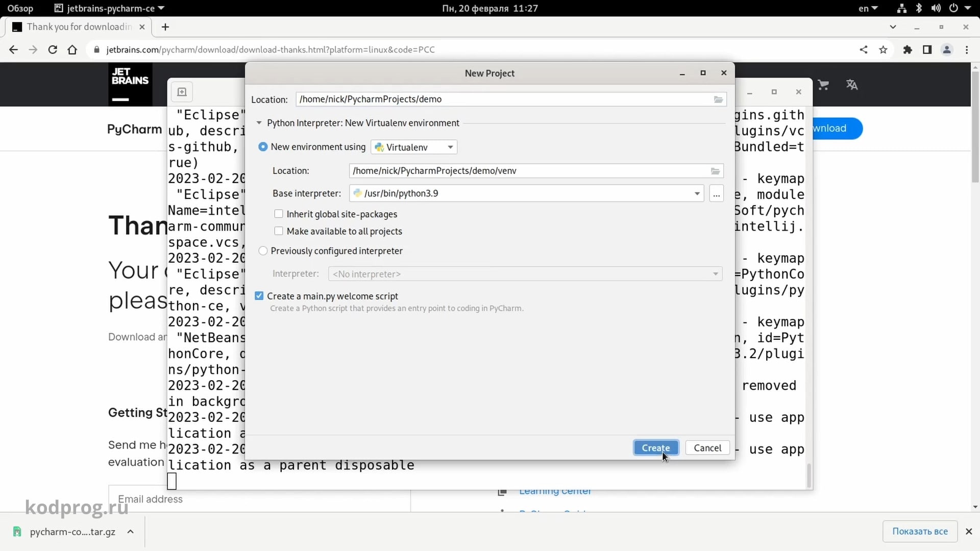Share this page icon in address bar
The width and height of the screenshot is (980, 551).
point(864,49)
